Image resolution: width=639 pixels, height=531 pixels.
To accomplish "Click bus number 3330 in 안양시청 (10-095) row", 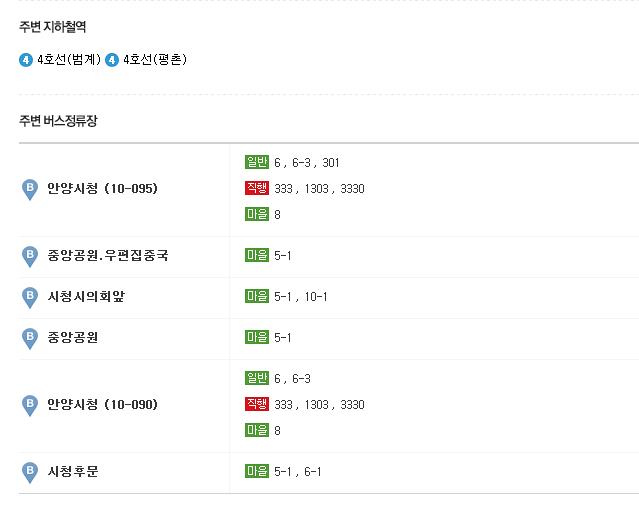I will 353,189.
